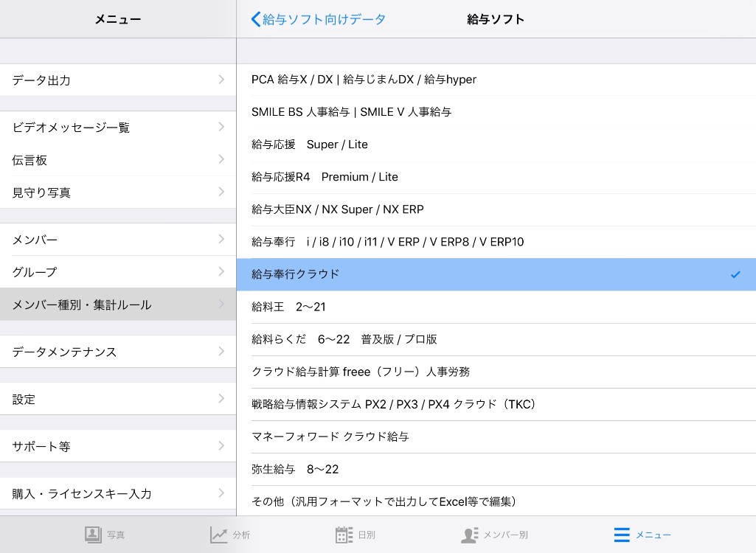Viewport: 756px width, 553px height.
Task: Switch to メンバー別 tab label
Action: click(506, 535)
